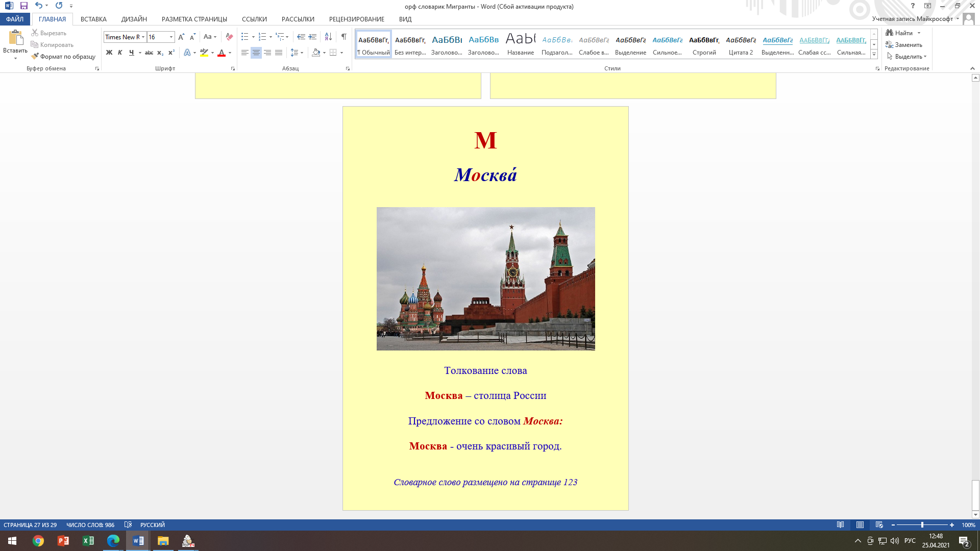Screen dimensions: 980x551
Task: Increase indent of the paragraph
Action: click(x=312, y=37)
